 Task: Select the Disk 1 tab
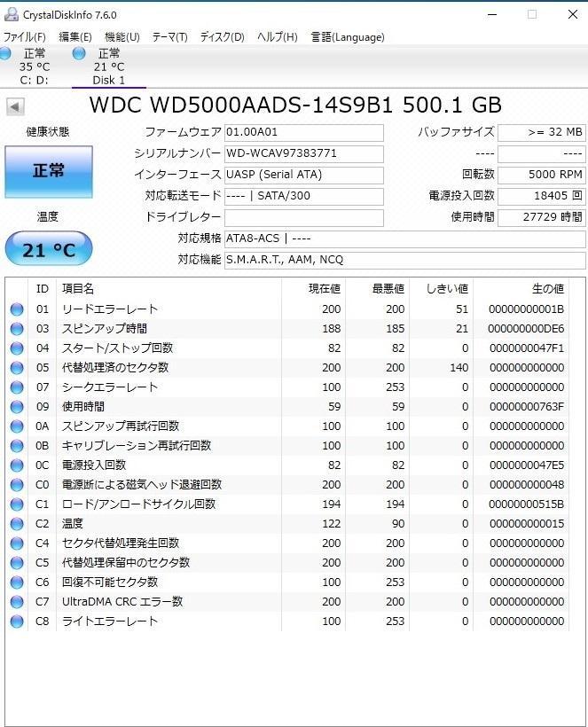click(108, 66)
